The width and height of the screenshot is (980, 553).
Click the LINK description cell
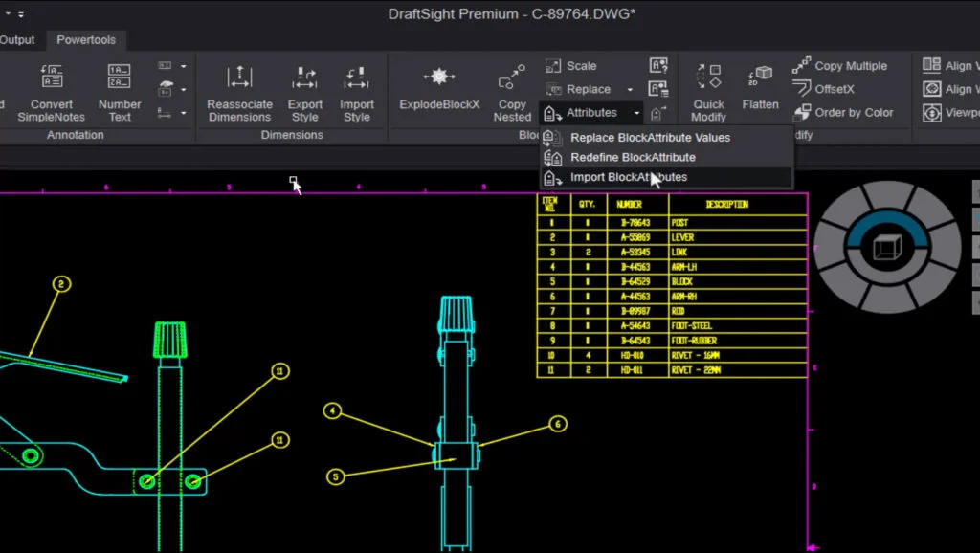click(738, 252)
